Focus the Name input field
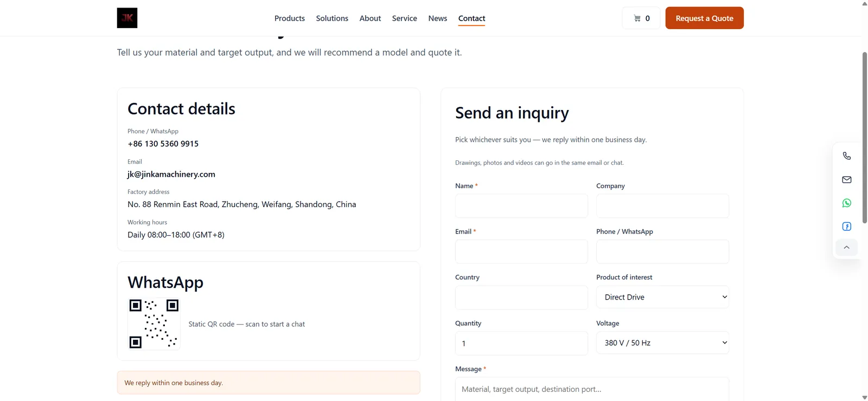The image size is (868, 401). click(521, 206)
